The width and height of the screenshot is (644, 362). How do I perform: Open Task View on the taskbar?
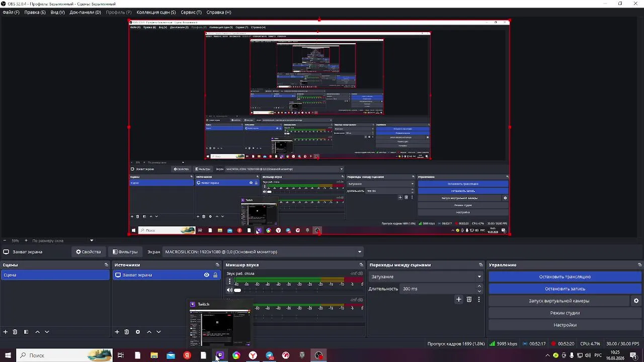tap(121, 355)
